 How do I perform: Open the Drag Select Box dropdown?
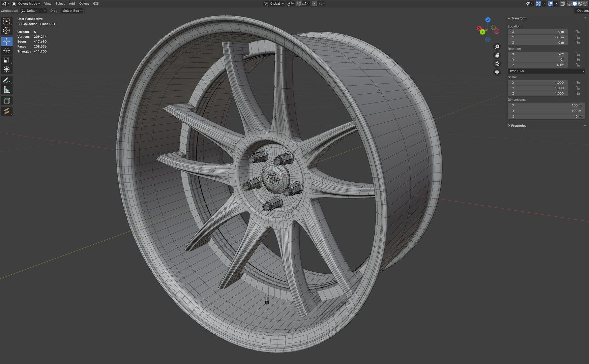72,11
